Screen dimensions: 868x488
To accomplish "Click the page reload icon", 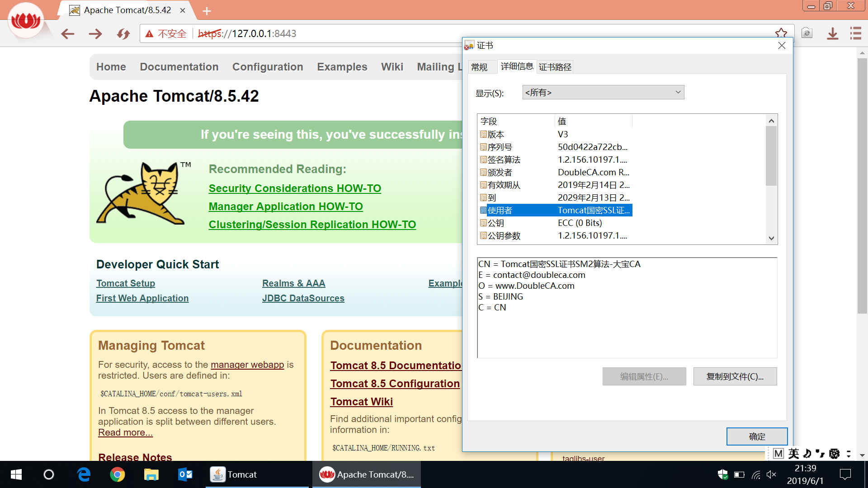I will (123, 34).
